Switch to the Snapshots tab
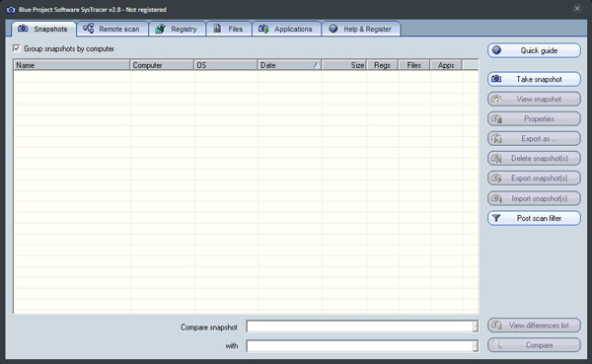Screen dimensions: 592x364 (x=43, y=29)
